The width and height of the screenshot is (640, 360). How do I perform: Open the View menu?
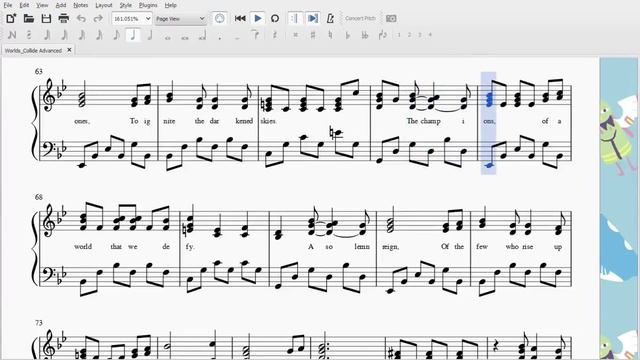point(42,5)
